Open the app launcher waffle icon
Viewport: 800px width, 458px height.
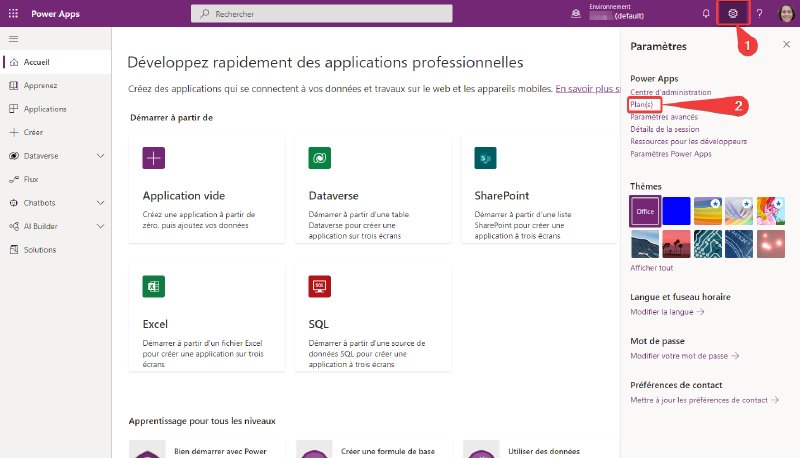tap(13, 14)
